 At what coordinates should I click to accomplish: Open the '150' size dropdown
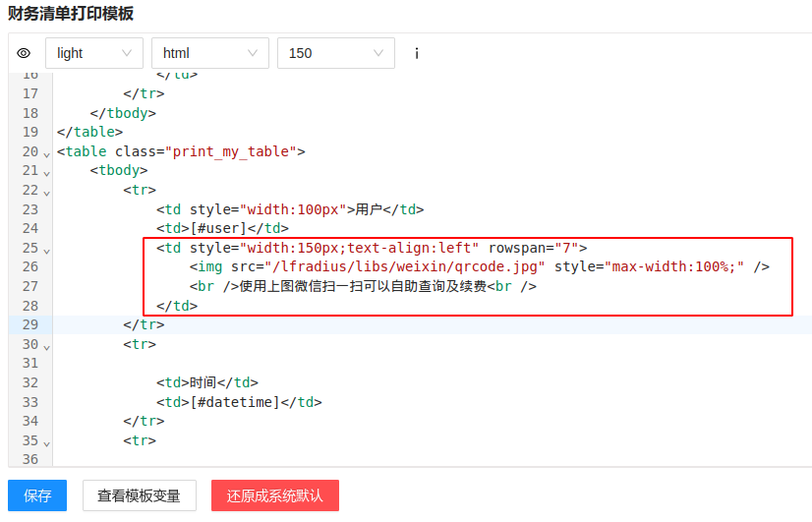click(335, 53)
